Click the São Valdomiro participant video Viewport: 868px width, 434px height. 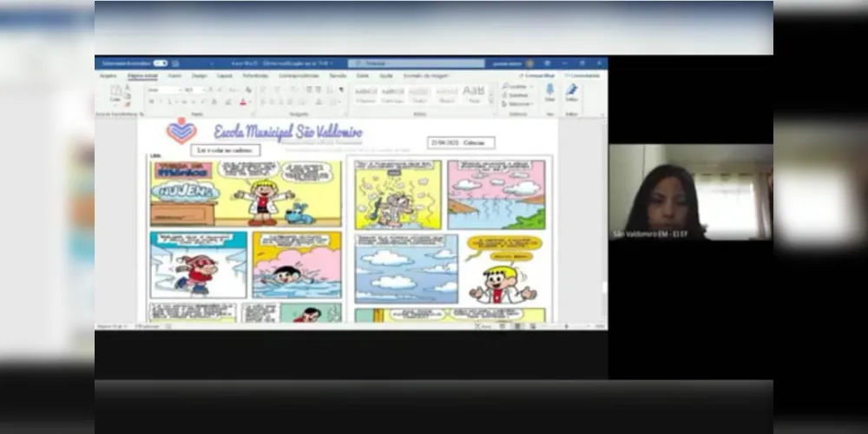point(691,192)
